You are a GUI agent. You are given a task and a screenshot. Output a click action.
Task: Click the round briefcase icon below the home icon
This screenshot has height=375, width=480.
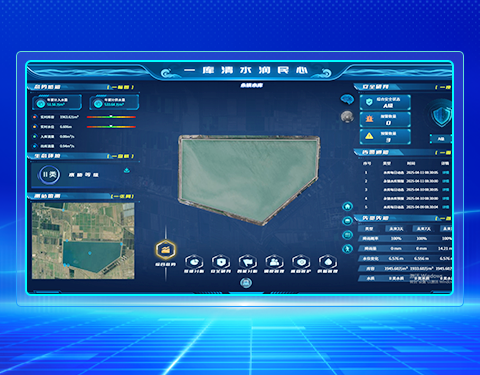(x=347, y=221)
